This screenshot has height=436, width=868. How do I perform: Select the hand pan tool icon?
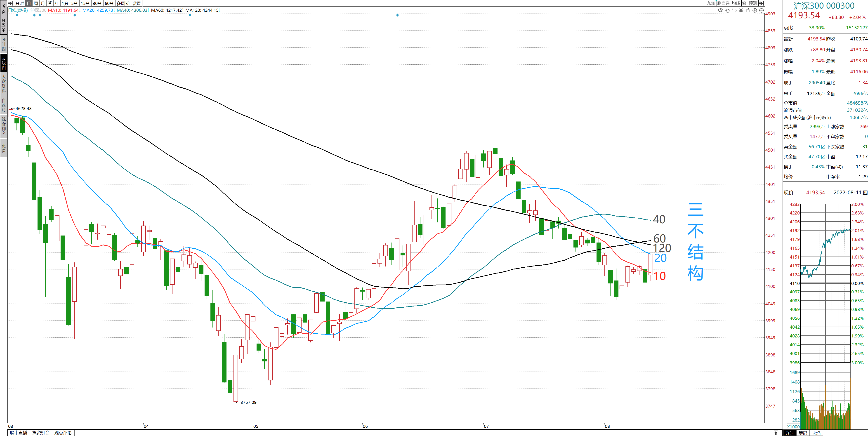727,10
